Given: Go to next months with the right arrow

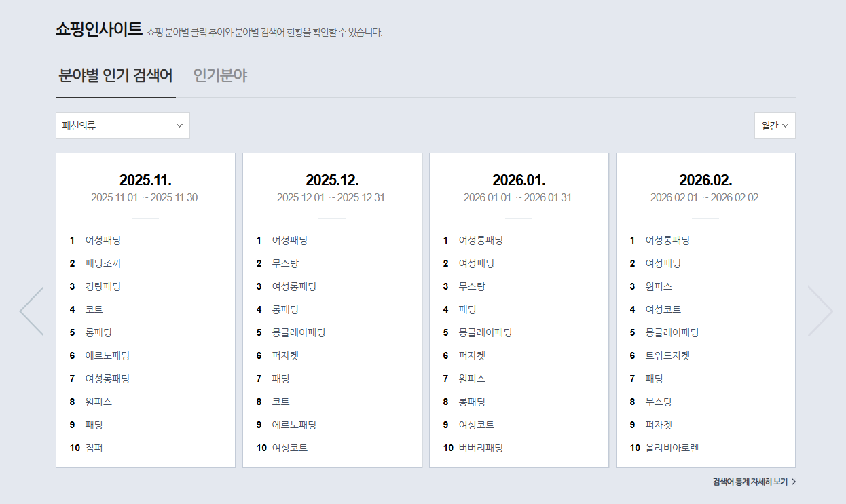Looking at the screenshot, I should (x=820, y=311).
